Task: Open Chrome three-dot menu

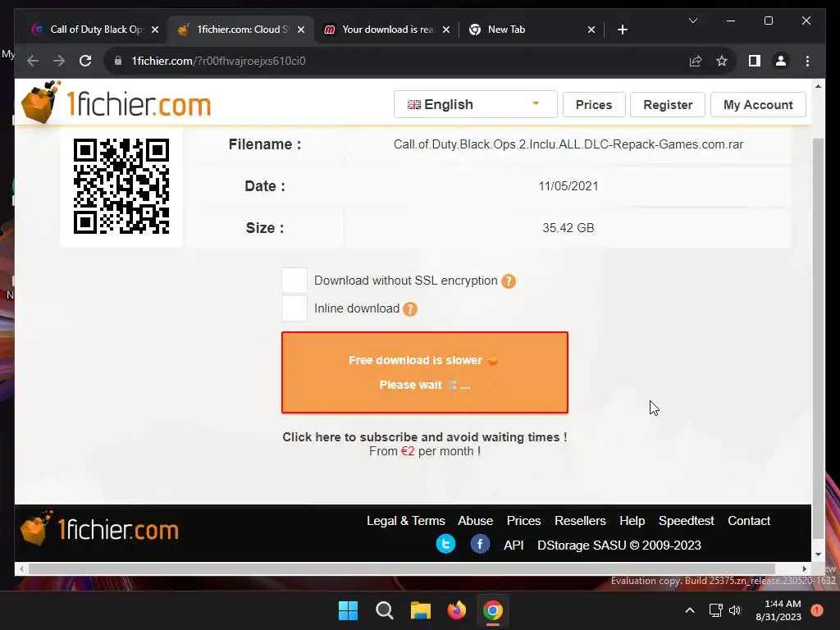Action: tap(807, 61)
